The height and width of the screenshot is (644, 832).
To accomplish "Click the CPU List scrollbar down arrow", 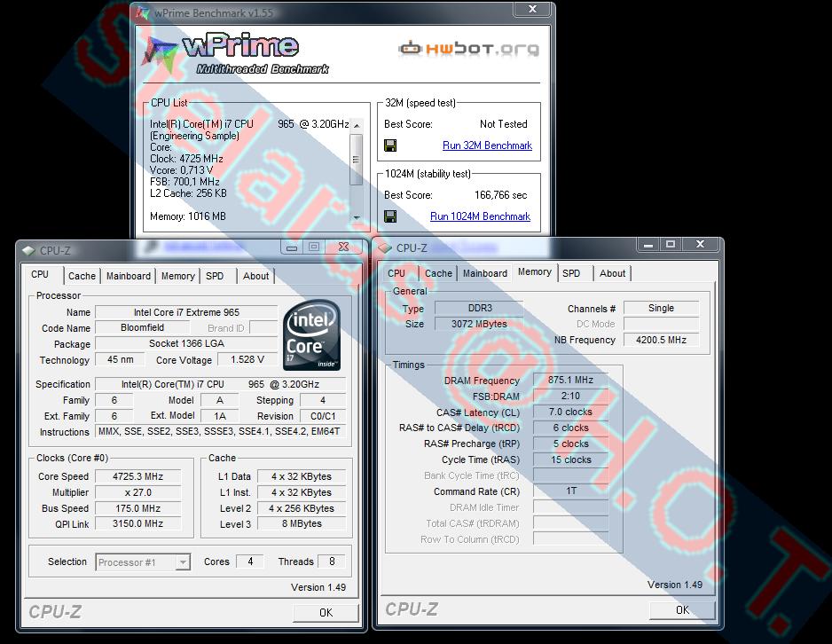I will pyautogui.click(x=357, y=217).
